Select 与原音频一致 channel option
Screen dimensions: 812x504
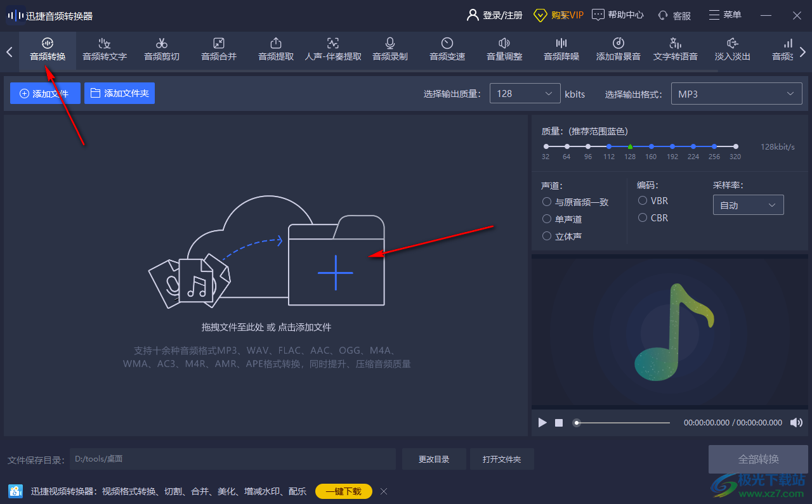575,202
